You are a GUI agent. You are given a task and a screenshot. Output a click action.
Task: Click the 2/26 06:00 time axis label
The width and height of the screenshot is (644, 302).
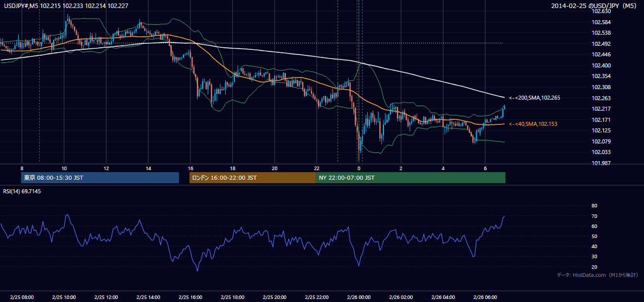pos(485,297)
